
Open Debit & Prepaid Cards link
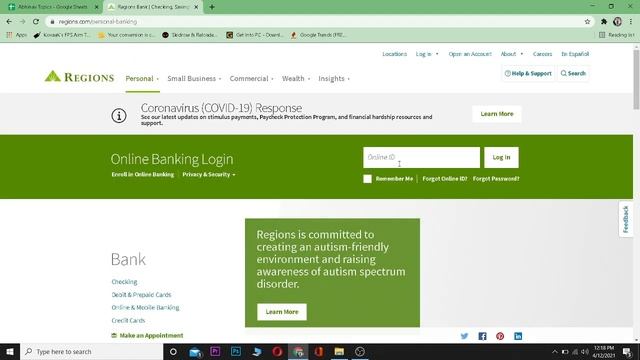[x=141, y=295]
